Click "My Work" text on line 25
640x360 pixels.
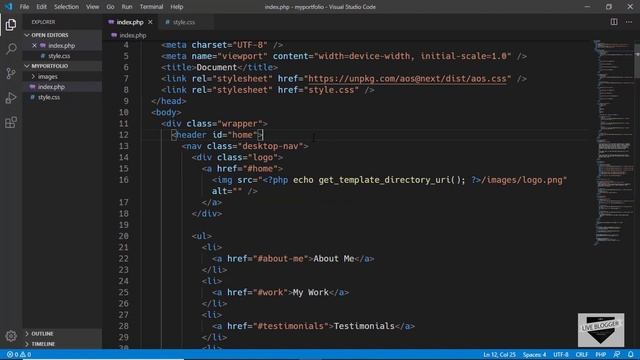click(311, 292)
